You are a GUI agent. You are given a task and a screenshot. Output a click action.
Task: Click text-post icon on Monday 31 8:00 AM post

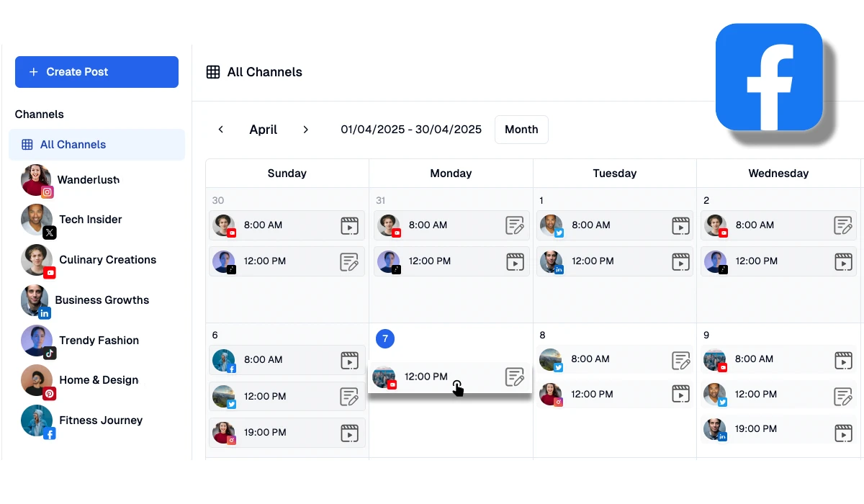click(x=515, y=225)
